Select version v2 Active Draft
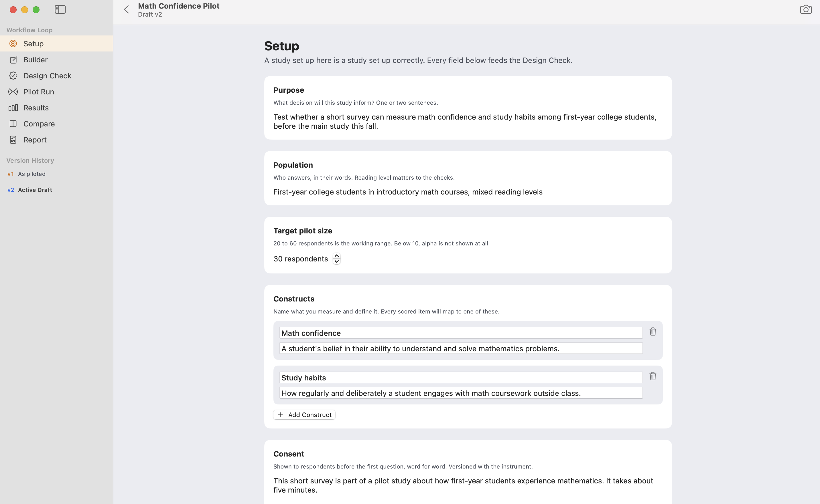Image resolution: width=820 pixels, height=504 pixels. [30, 190]
